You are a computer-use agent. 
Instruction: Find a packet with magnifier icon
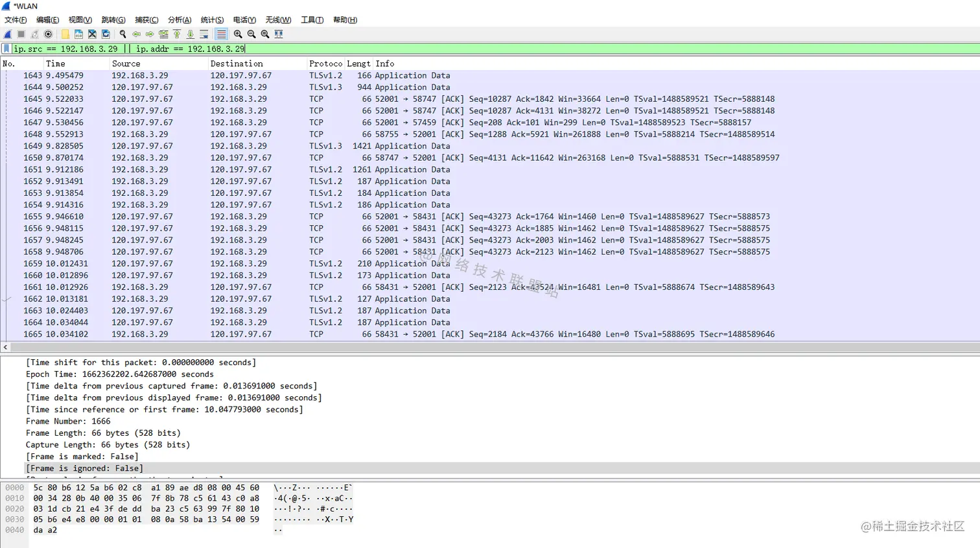tap(122, 34)
